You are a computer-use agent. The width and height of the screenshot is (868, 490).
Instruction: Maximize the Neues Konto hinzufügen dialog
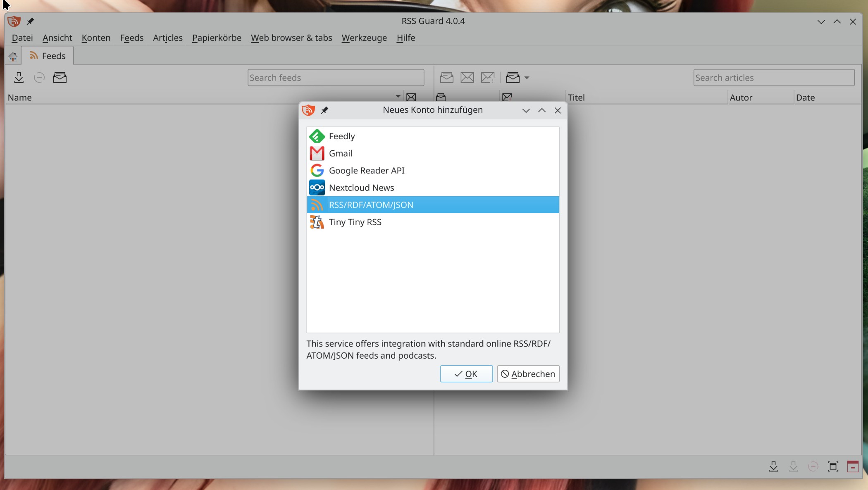541,110
